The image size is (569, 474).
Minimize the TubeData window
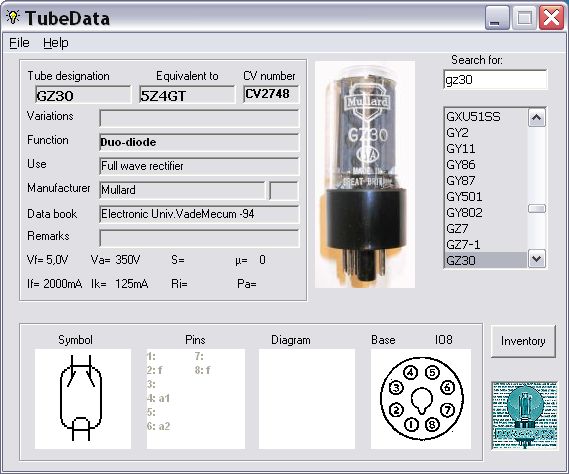pyautogui.click(x=496, y=18)
